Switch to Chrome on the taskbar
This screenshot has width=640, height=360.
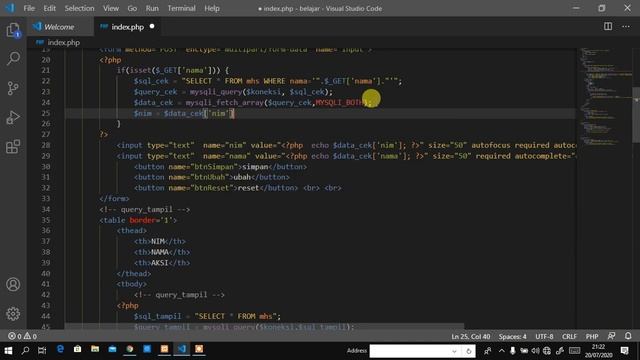tap(130, 349)
